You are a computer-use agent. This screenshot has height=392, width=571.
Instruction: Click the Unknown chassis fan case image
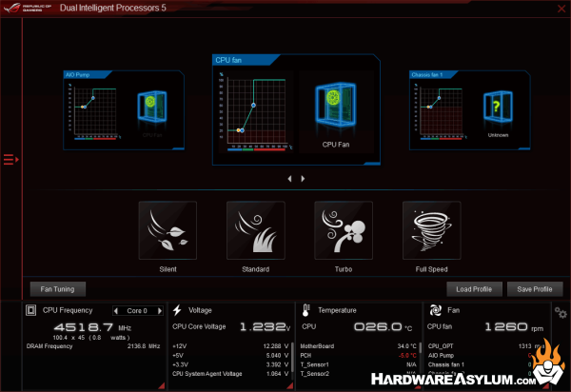click(x=498, y=107)
